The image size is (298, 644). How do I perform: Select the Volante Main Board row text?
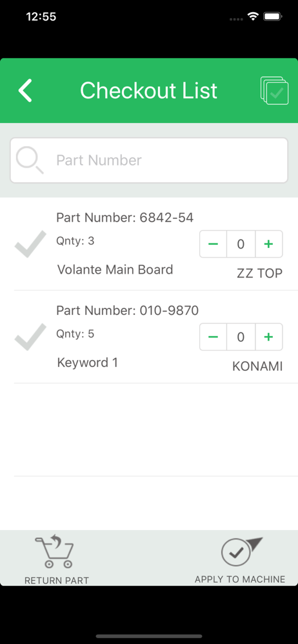tap(115, 270)
